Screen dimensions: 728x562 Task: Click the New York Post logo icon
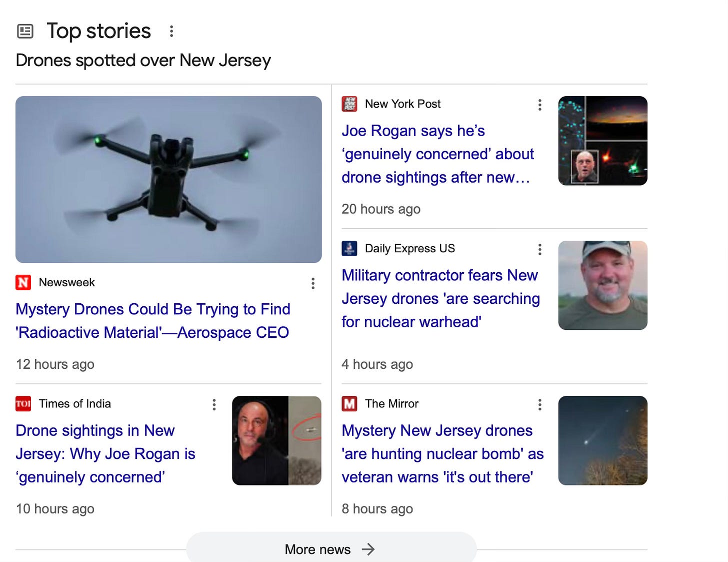[x=349, y=104]
